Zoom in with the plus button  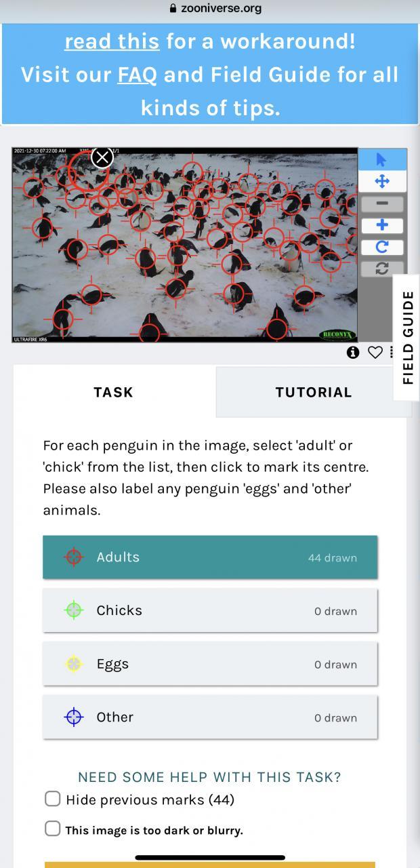click(x=381, y=225)
